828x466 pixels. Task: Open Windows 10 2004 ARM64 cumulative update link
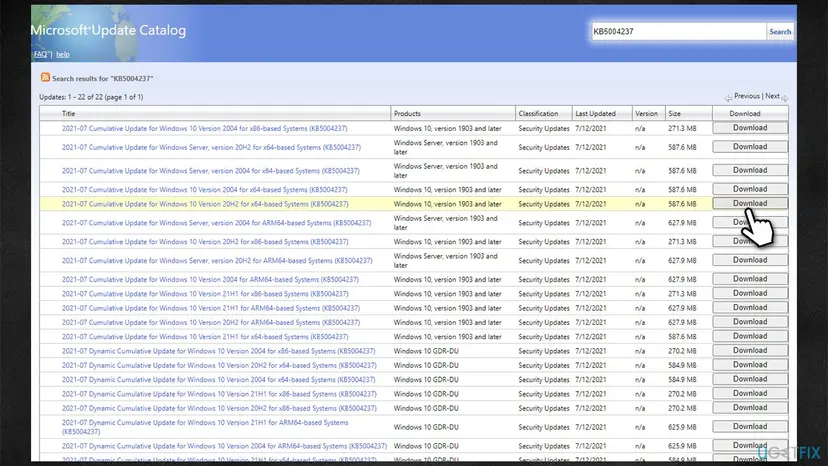point(210,279)
